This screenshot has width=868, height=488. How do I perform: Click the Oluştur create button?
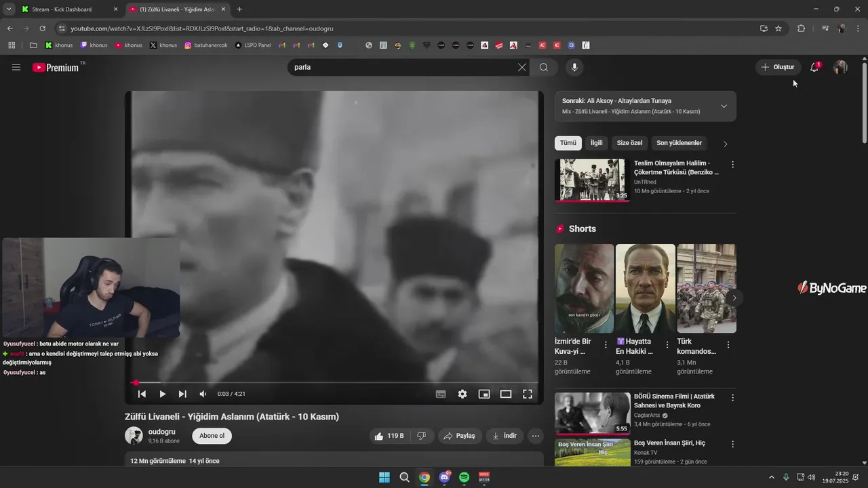(x=778, y=67)
